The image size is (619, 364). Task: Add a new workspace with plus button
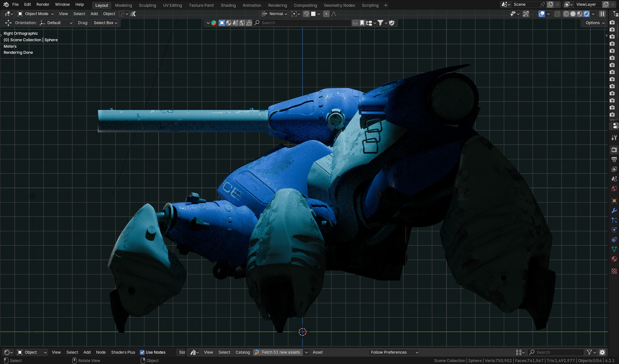(386, 5)
